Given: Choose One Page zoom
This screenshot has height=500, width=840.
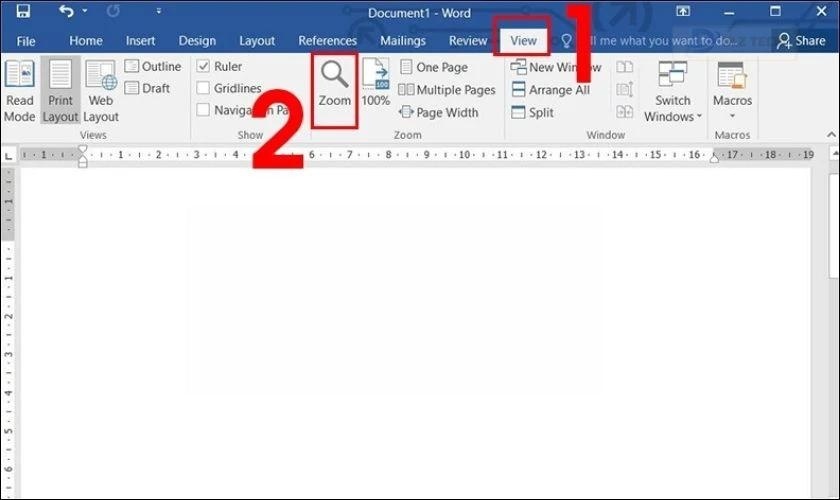Looking at the screenshot, I should [x=434, y=67].
